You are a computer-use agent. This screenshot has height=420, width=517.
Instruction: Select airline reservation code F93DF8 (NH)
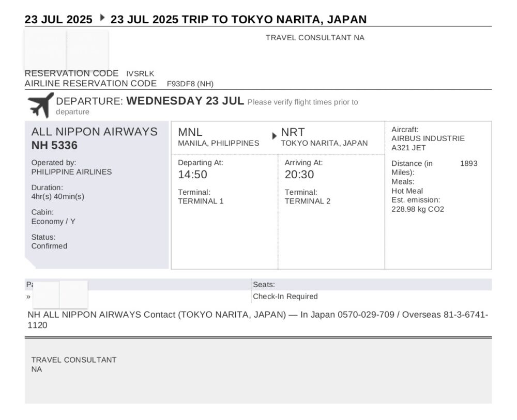coord(190,84)
